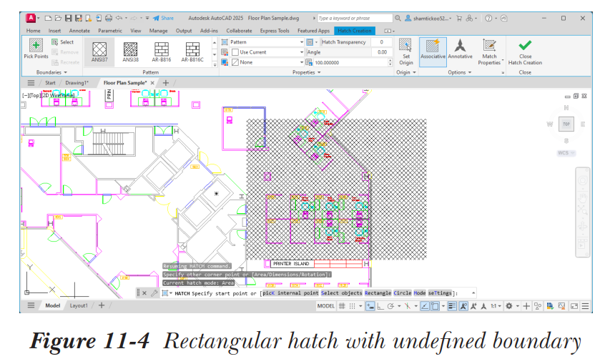Toggle the Associative hatch option
The image size is (605, 364).
[x=433, y=51]
